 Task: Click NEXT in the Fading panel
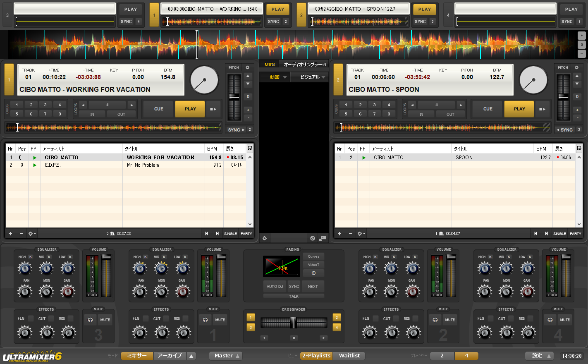coord(313,286)
